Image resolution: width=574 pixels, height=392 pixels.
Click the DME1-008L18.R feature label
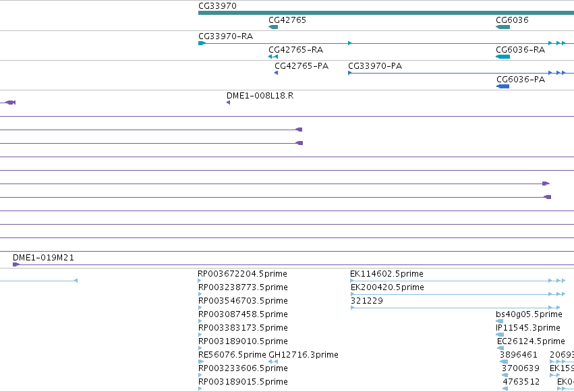pyautogui.click(x=260, y=96)
